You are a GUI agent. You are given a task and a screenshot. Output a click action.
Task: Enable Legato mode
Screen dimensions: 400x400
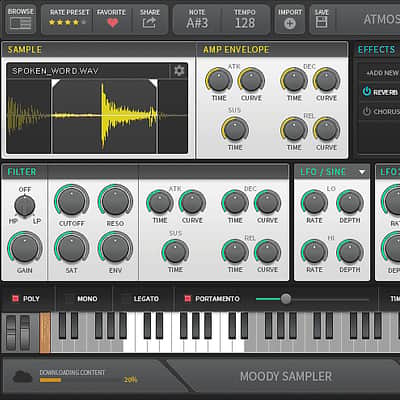[x=125, y=299]
